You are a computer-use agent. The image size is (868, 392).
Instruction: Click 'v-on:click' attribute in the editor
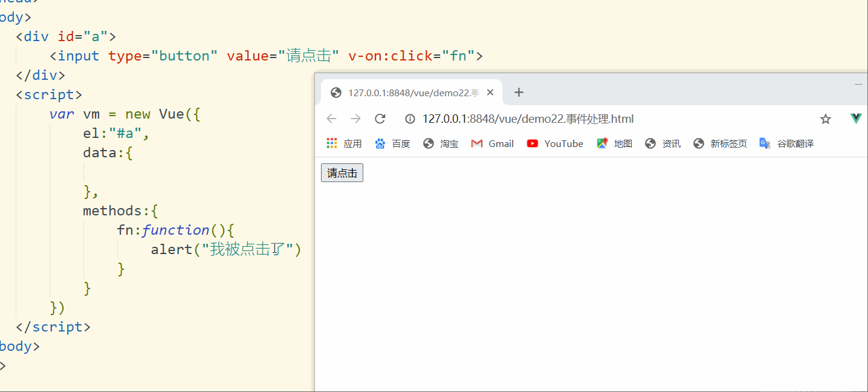pyautogui.click(x=390, y=56)
